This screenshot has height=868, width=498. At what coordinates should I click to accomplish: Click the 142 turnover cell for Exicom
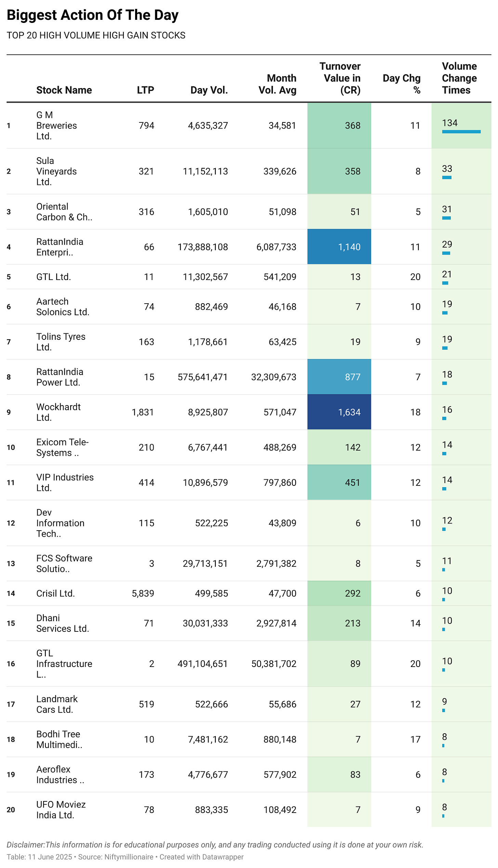click(339, 448)
